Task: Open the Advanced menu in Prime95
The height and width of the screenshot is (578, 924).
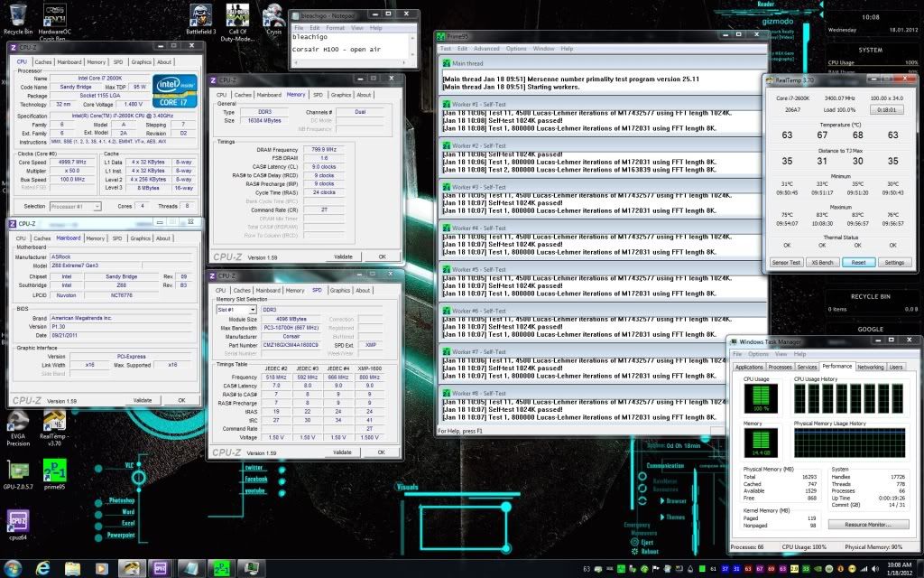Action: point(486,49)
